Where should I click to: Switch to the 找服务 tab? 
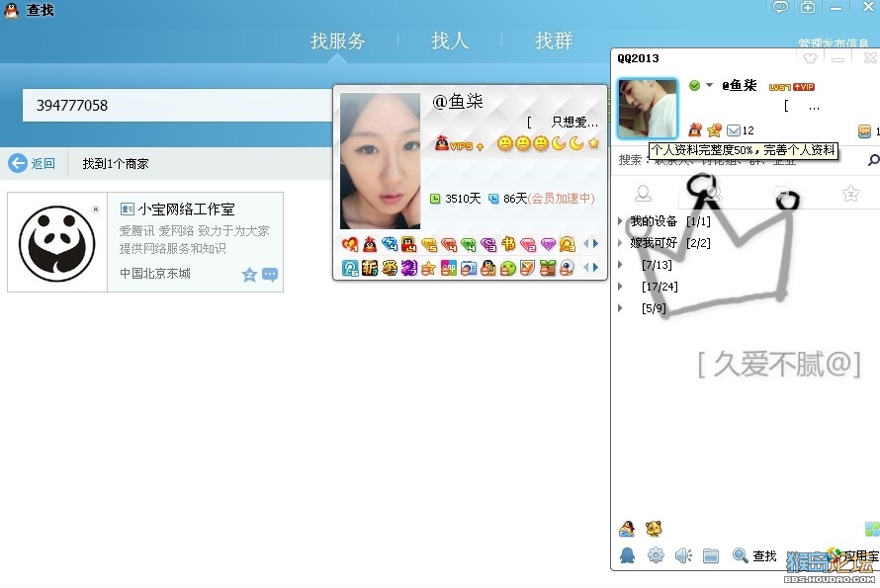click(338, 41)
